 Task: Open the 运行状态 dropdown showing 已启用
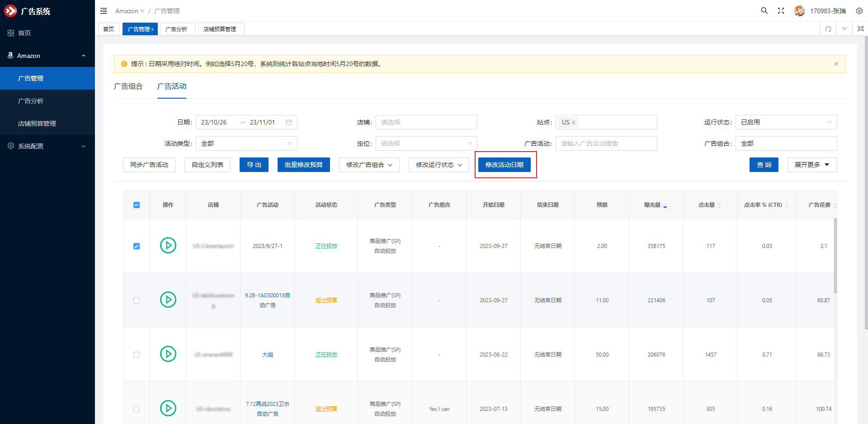tap(786, 122)
